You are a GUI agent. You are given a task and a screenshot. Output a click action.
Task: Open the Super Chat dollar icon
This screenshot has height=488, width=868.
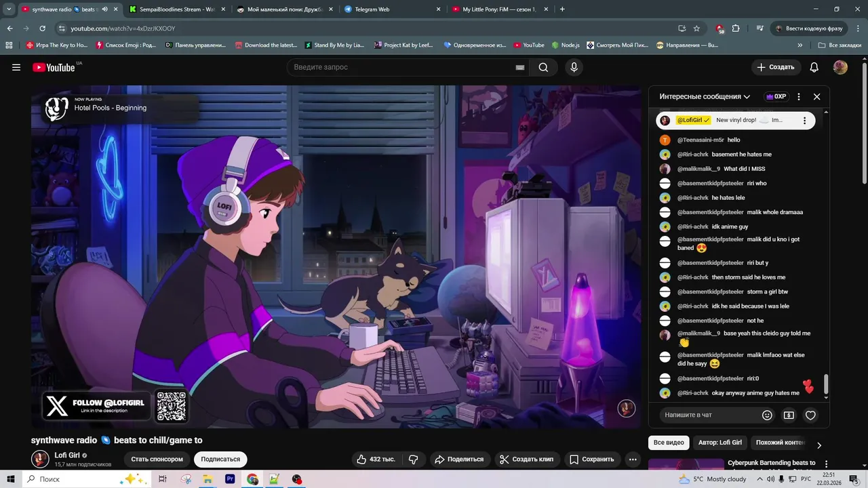pos(789,415)
